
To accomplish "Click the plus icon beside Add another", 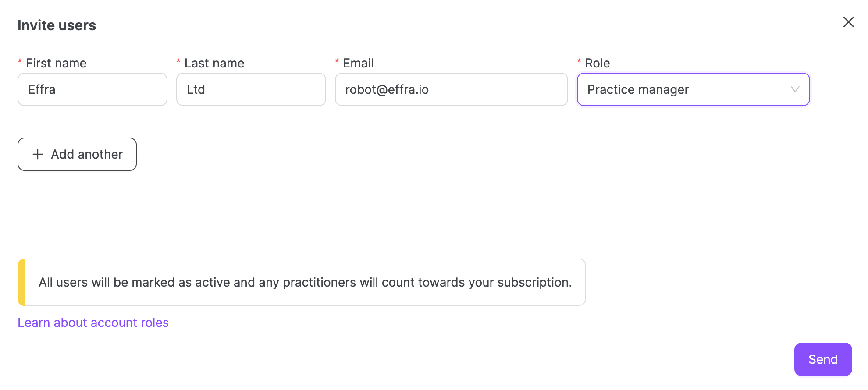I will pyautogui.click(x=38, y=154).
